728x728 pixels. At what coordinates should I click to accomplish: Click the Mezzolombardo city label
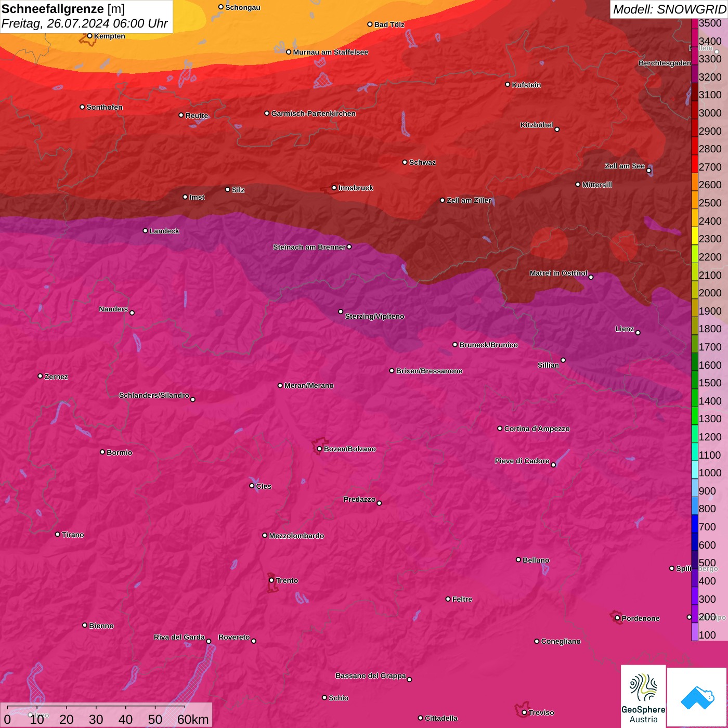pyautogui.click(x=296, y=536)
